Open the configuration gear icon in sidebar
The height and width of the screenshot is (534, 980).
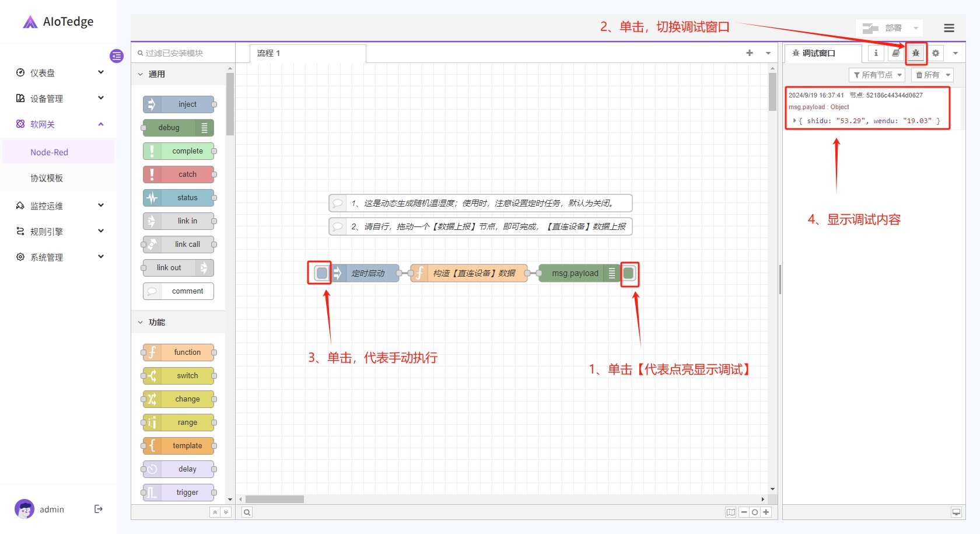click(936, 53)
